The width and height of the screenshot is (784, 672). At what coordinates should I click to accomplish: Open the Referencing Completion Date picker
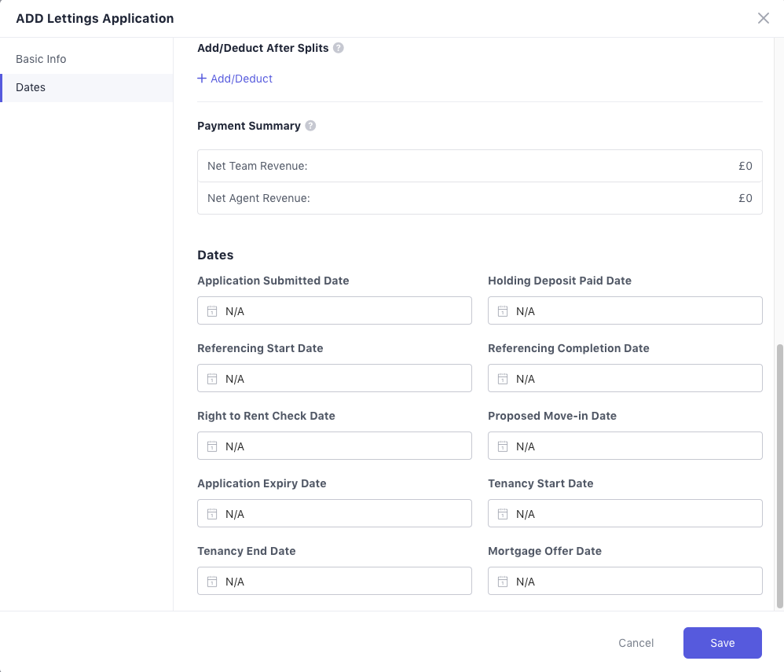coord(625,379)
